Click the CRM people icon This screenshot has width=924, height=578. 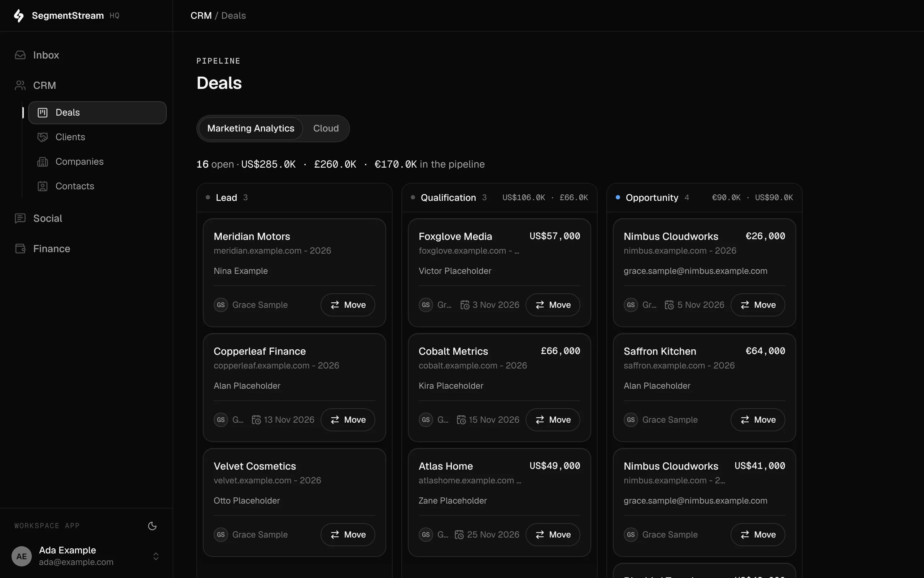[x=20, y=85]
